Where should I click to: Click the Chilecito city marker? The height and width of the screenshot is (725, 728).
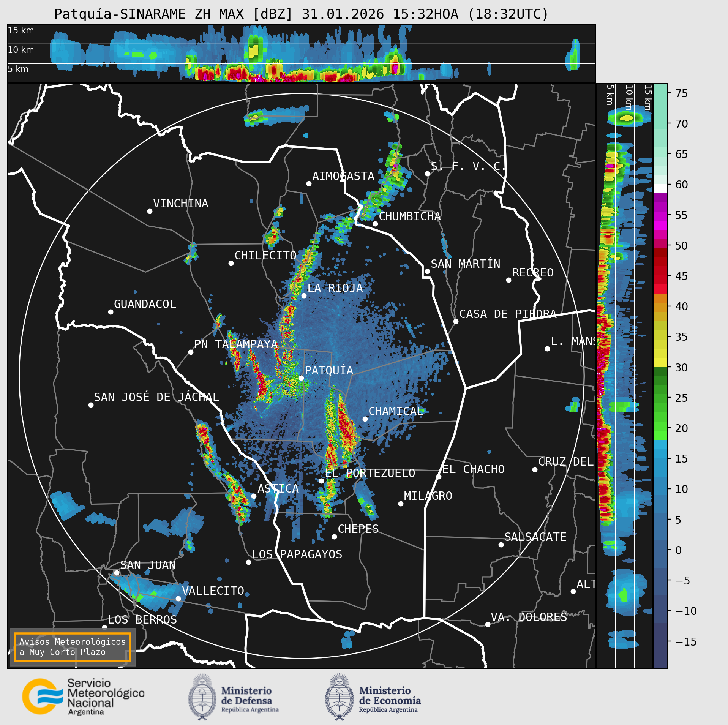pyautogui.click(x=231, y=263)
